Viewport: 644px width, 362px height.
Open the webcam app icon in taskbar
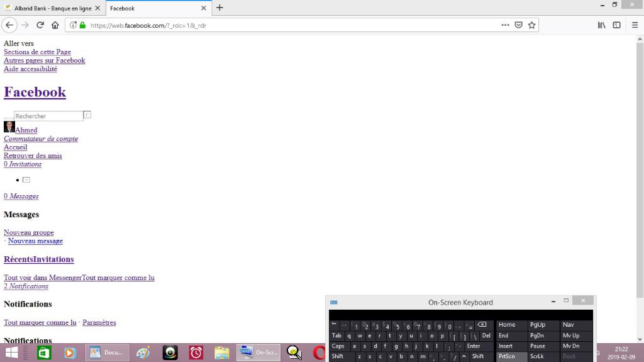(x=170, y=353)
